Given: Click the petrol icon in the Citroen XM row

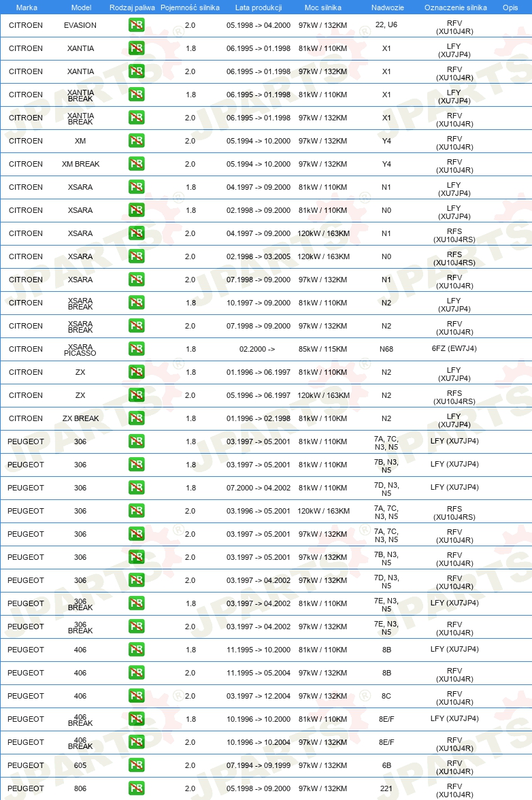Looking at the screenshot, I should coord(136,141).
